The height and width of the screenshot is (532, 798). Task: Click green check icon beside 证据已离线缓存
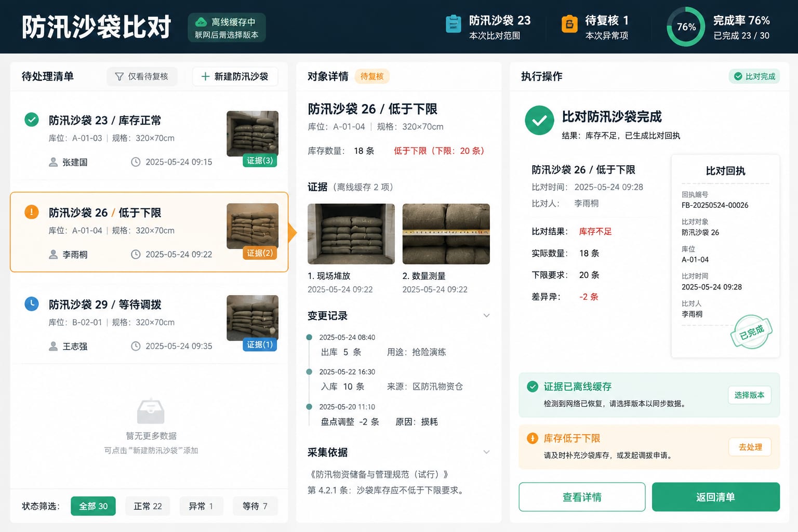click(x=533, y=387)
